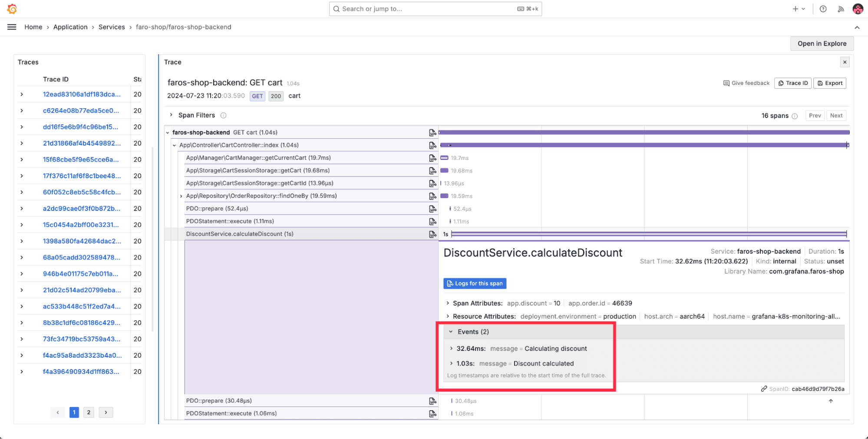Open the hamburger navigation menu

point(12,27)
